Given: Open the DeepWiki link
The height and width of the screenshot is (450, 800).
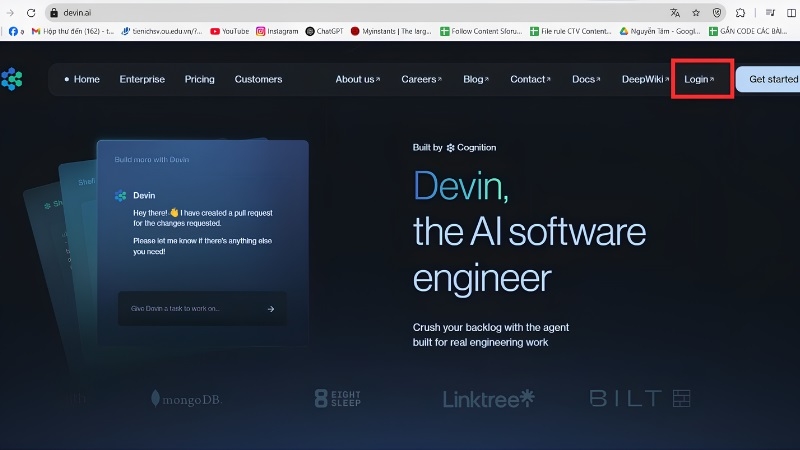Looking at the screenshot, I should click(x=645, y=79).
